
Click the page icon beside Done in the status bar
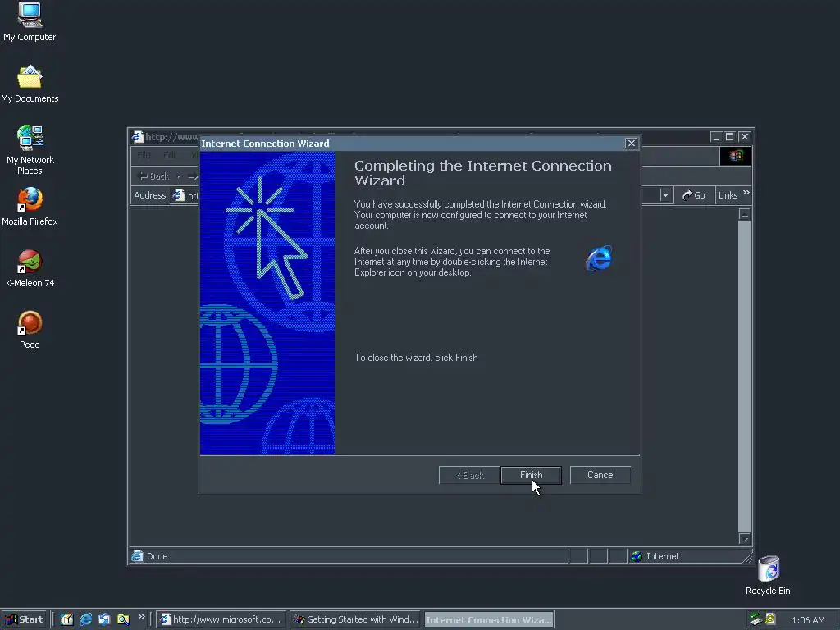[x=137, y=556]
